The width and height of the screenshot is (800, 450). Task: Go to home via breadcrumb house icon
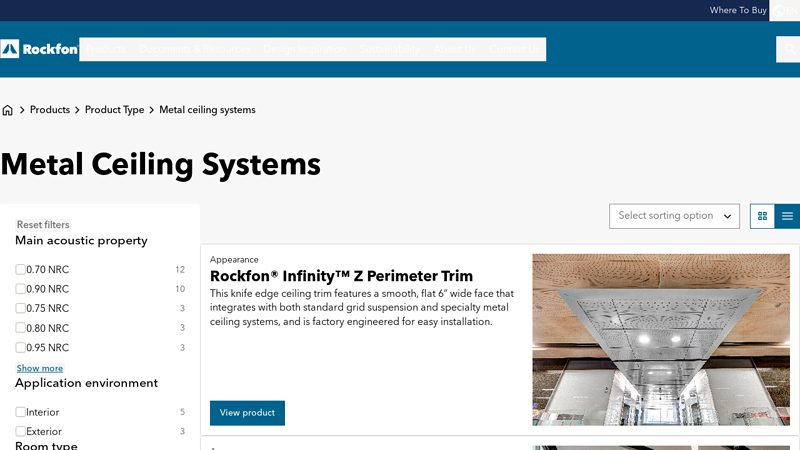point(8,110)
